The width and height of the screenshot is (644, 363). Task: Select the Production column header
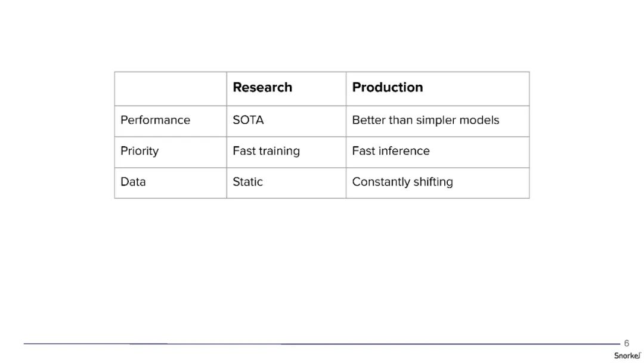coord(387,87)
